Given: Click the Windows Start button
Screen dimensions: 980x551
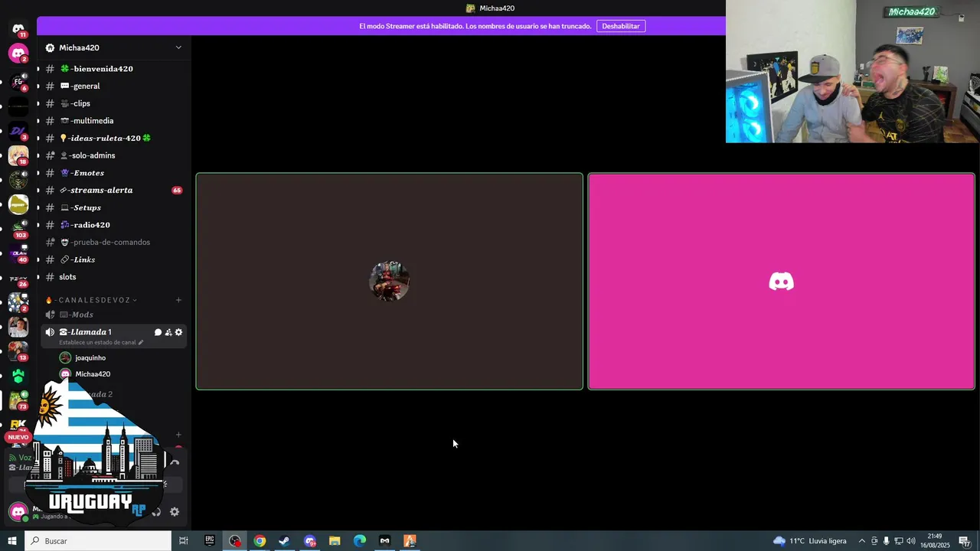Looking at the screenshot, I should 12,540.
